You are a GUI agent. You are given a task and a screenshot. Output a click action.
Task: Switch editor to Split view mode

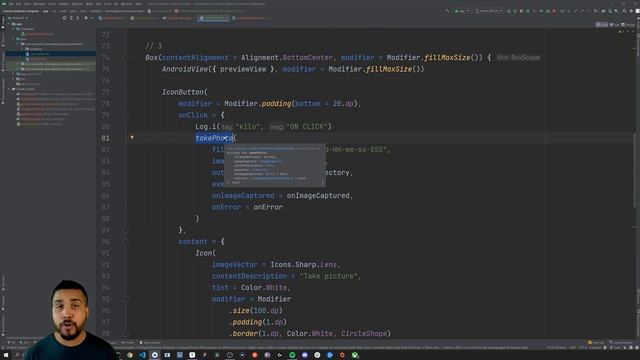coord(615,24)
